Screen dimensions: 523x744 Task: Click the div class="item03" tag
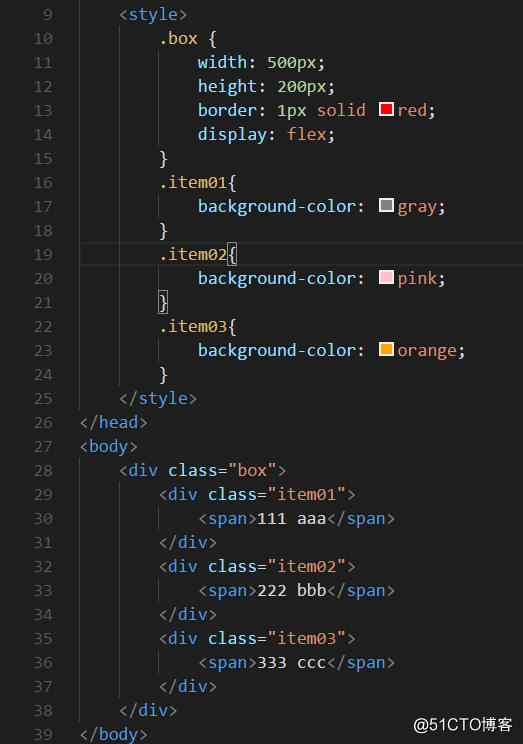pyautogui.click(x=257, y=639)
